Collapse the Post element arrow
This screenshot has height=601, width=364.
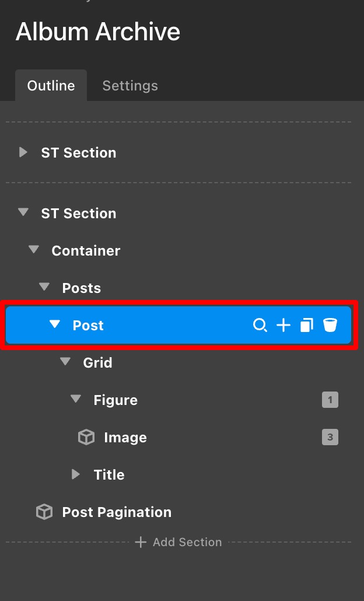(x=55, y=324)
